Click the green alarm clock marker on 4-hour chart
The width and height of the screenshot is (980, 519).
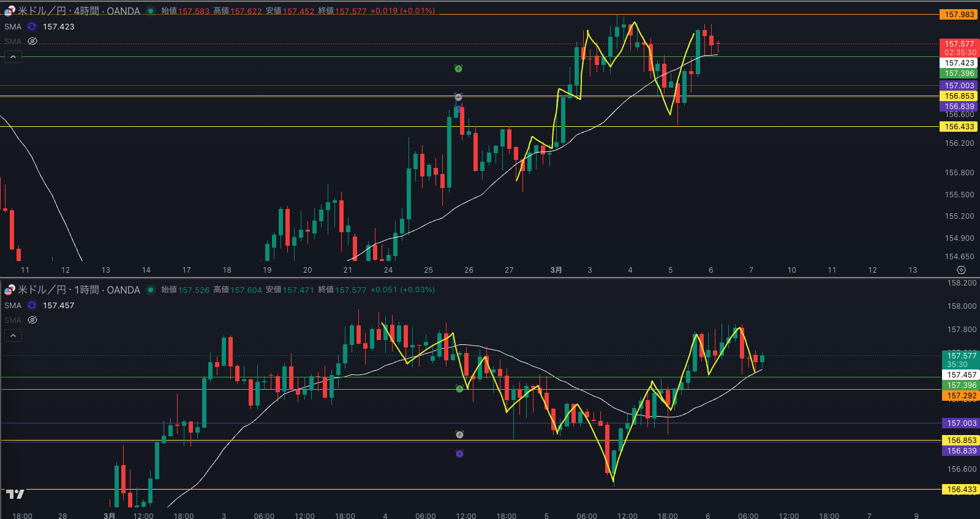coord(458,69)
